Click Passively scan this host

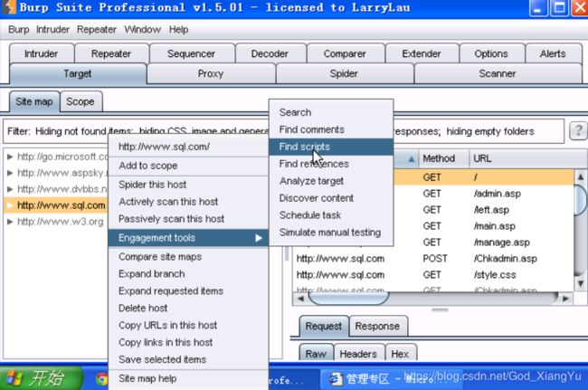(x=188, y=219)
